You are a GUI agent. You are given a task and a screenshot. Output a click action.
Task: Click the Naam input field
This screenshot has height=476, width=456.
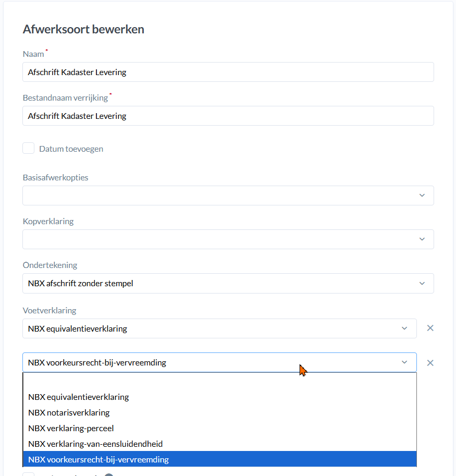[x=228, y=72]
